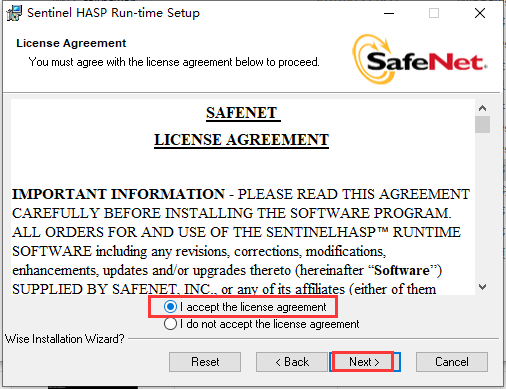Viewport: 506px width, 389px height.
Task: Click the 'IMPORTANT INFORMATION' bold text
Action: pos(118,194)
